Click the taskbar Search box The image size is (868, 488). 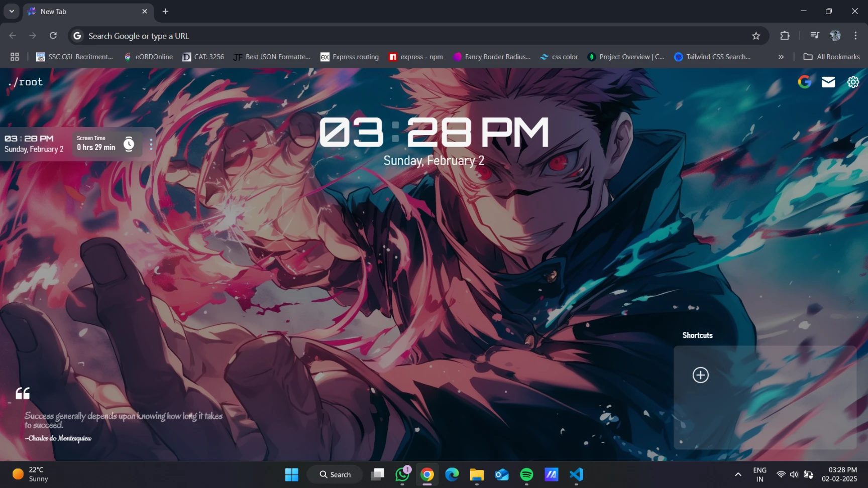click(x=335, y=474)
